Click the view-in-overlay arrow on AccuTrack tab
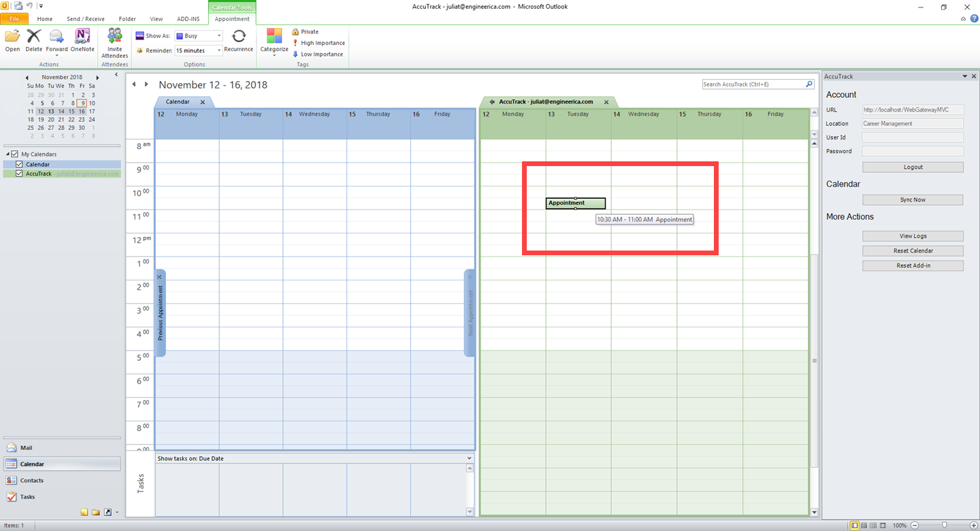 (x=491, y=102)
